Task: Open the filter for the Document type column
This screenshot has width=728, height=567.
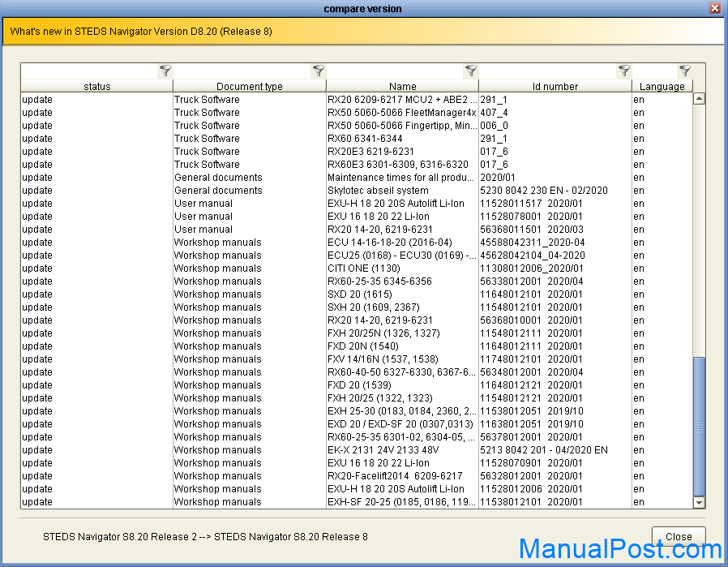Action: point(319,71)
